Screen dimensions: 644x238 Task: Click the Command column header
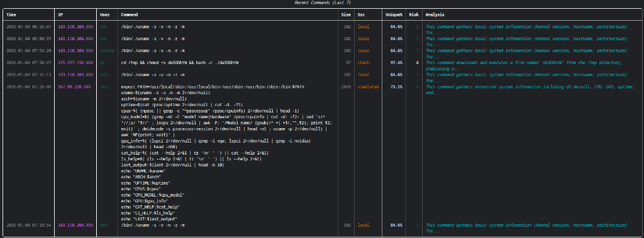click(130, 14)
